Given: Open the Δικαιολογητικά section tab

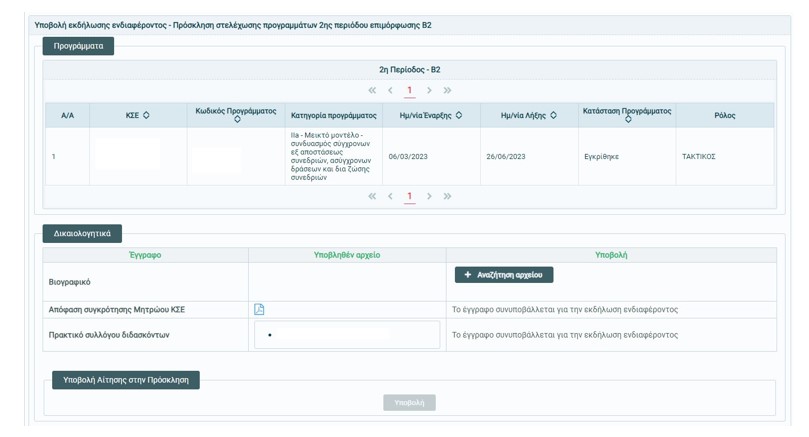Looking at the screenshot, I should pos(82,234).
